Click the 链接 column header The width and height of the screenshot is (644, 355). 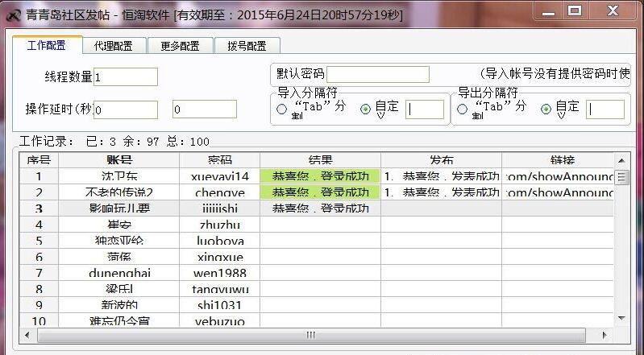tap(558, 159)
